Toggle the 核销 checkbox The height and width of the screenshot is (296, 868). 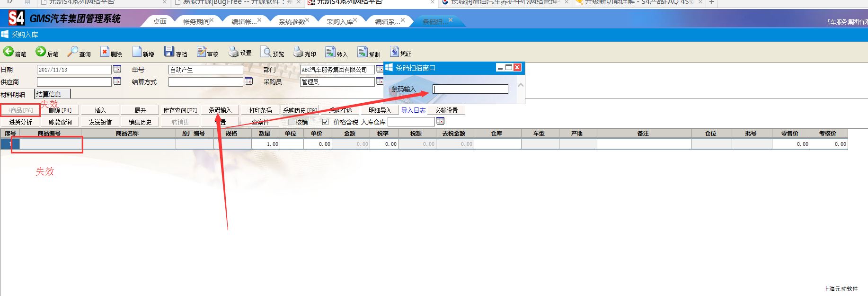(291, 122)
